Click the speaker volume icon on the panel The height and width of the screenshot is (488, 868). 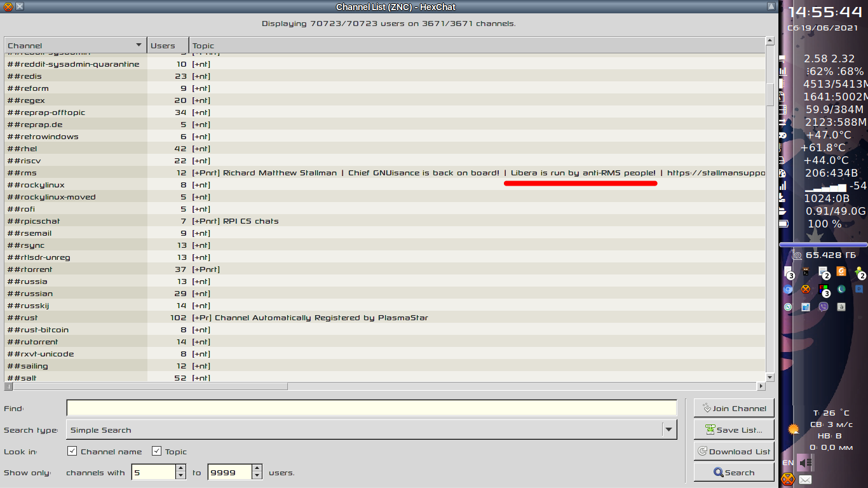805,463
